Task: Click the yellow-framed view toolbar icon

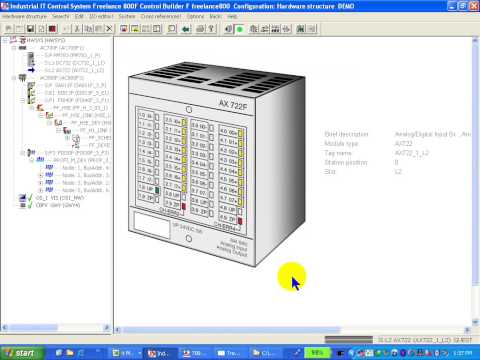Action: [x=135, y=29]
